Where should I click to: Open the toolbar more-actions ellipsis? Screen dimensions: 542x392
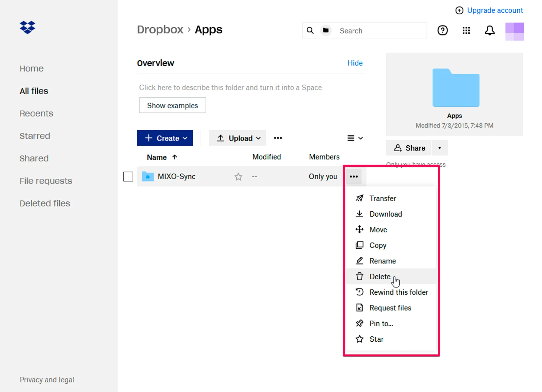pyautogui.click(x=278, y=138)
